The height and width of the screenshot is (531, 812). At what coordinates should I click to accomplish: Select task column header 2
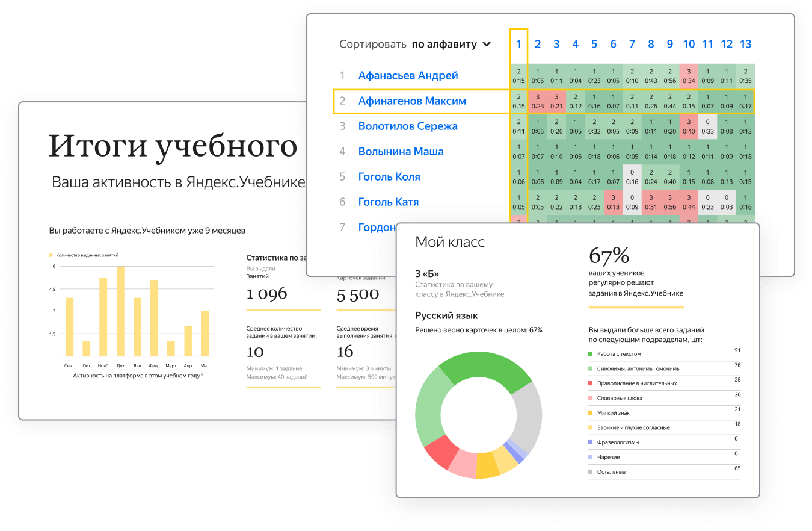click(x=538, y=44)
